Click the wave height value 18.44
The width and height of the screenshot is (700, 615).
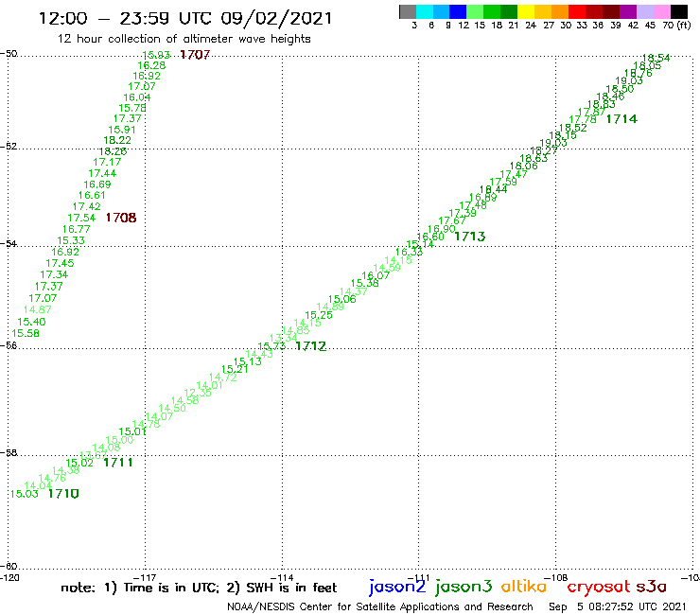tap(493, 189)
